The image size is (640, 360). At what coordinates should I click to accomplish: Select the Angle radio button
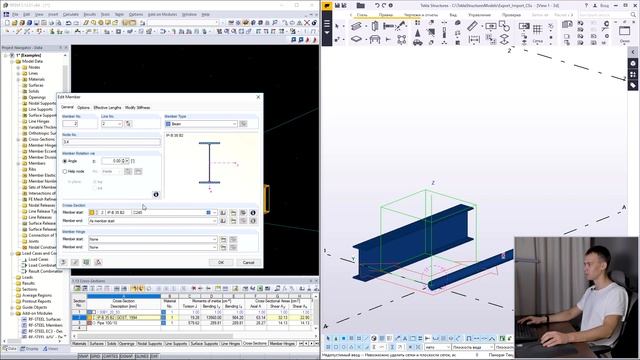tap(65, 161)
